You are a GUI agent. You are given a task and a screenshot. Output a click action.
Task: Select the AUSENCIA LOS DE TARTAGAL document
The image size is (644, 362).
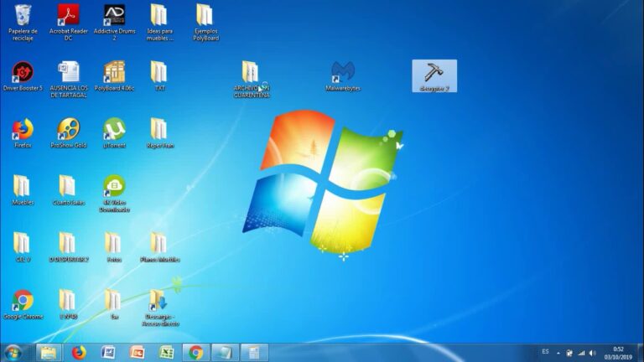(x=68, y=80)
